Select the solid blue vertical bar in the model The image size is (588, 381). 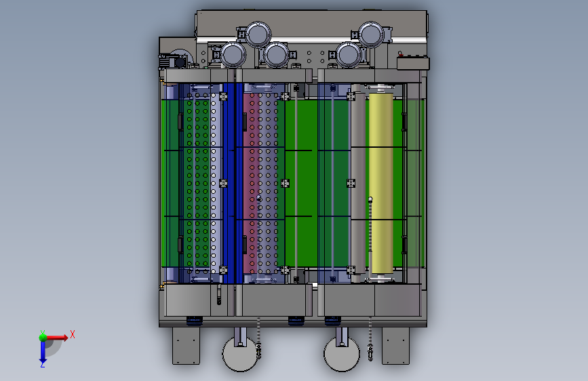tap(232, 183)
